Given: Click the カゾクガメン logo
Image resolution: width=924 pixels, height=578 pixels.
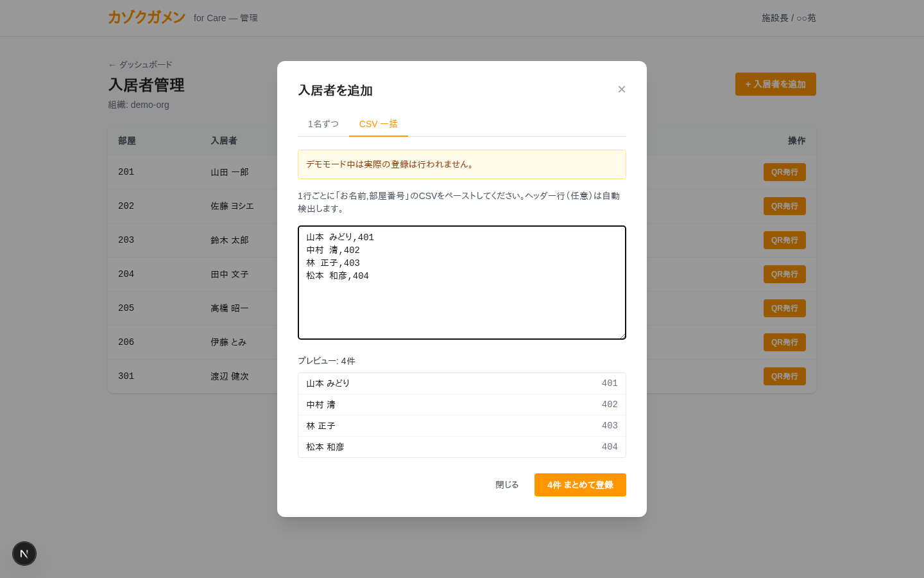Looking at the screenshot, I should pos(146,17).
